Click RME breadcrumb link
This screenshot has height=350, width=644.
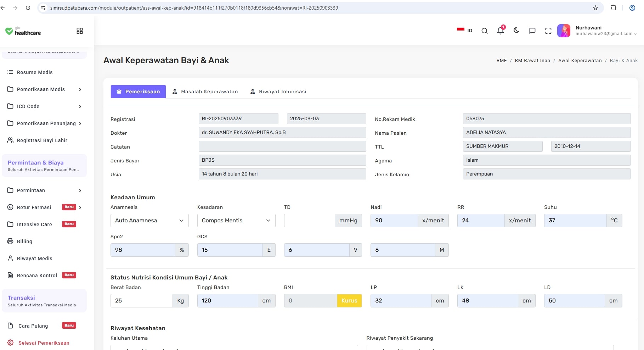tap(502, 61)
